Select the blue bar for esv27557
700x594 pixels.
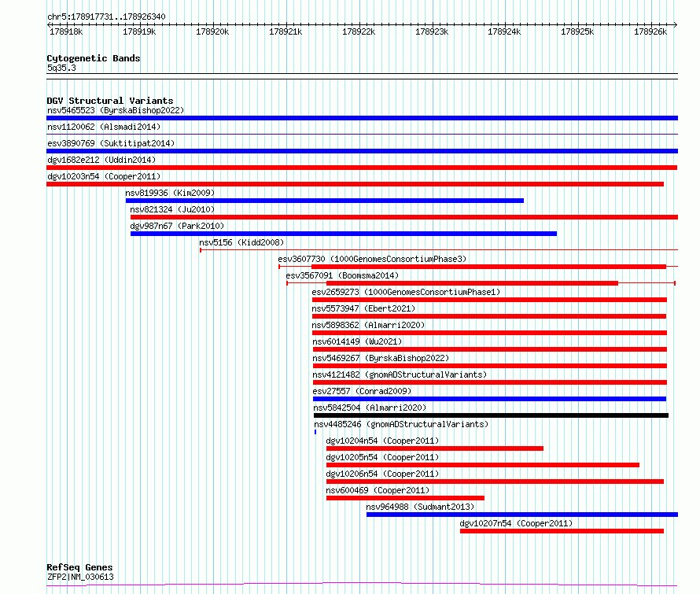[x=490, y=399]
